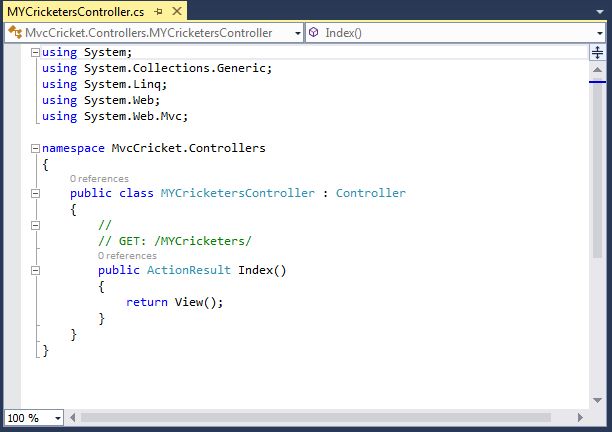The width and height of the screenshot is (612, 432).
Task: Collapse the namespace MvcCricket.Controllers block
Action: click(x=35, y=148)
